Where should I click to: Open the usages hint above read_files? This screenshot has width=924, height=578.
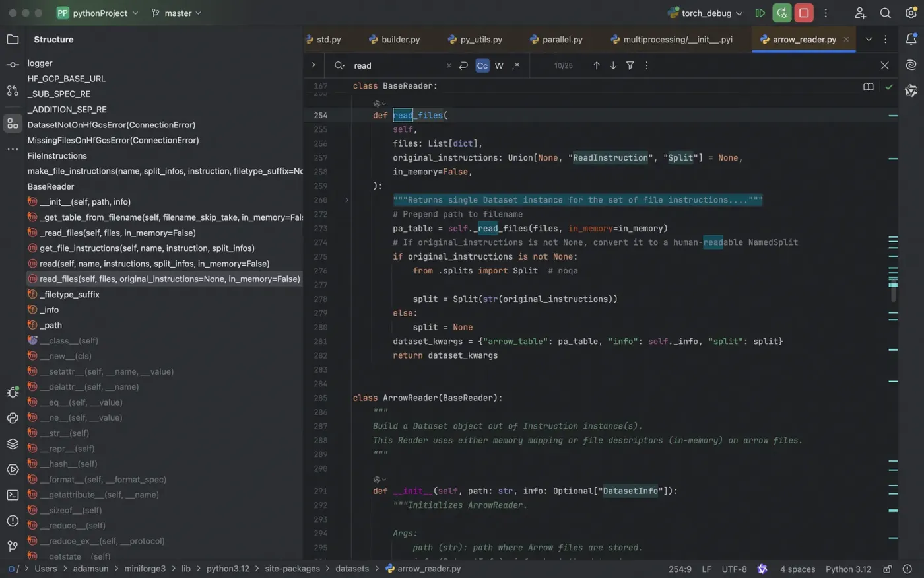pyautogui.click(x=379, y=104)
